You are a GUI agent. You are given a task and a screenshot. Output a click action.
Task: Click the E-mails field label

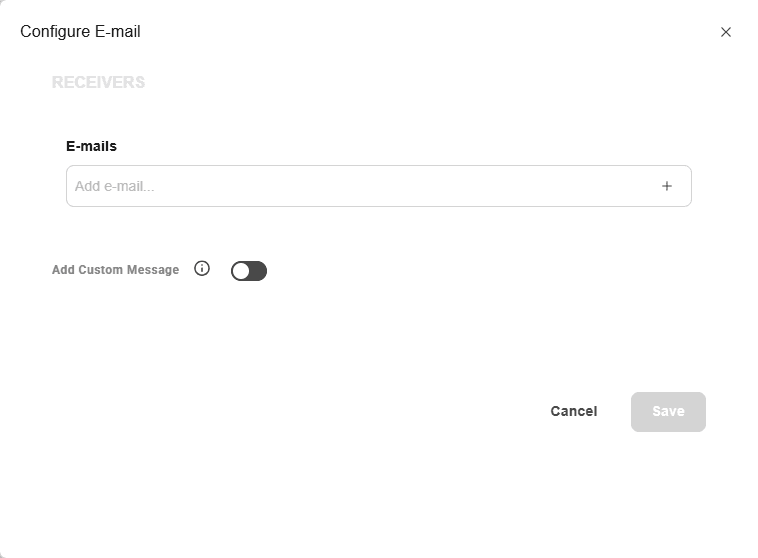pos(91,146)
